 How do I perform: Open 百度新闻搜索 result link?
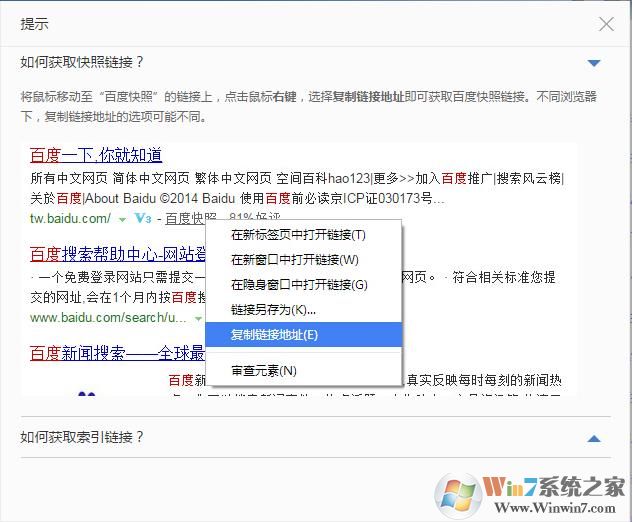(x=117, y=354)
